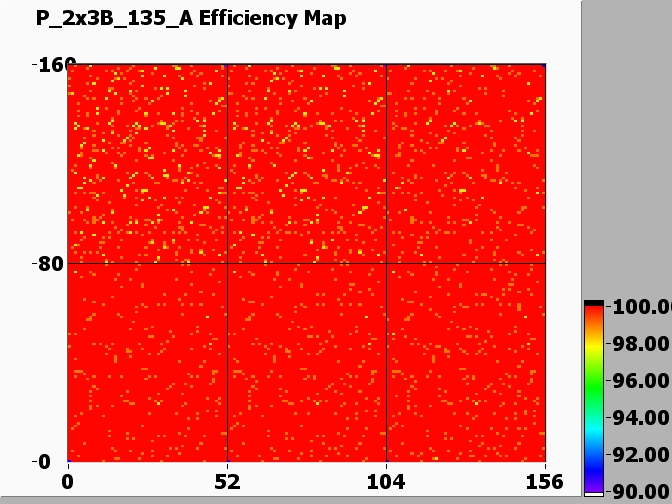Click the 92.00 legend value
The image size is (672, 504).
pos(640,455)
